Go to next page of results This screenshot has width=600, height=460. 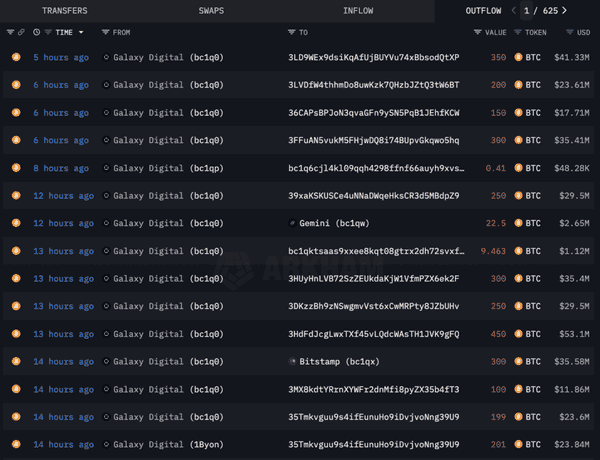pos(564,11)
